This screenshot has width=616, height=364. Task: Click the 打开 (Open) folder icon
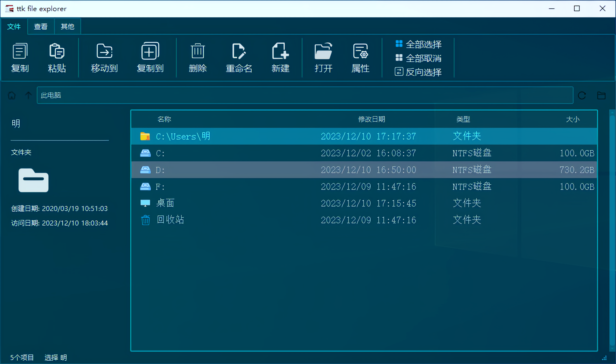tap(323, 51)
